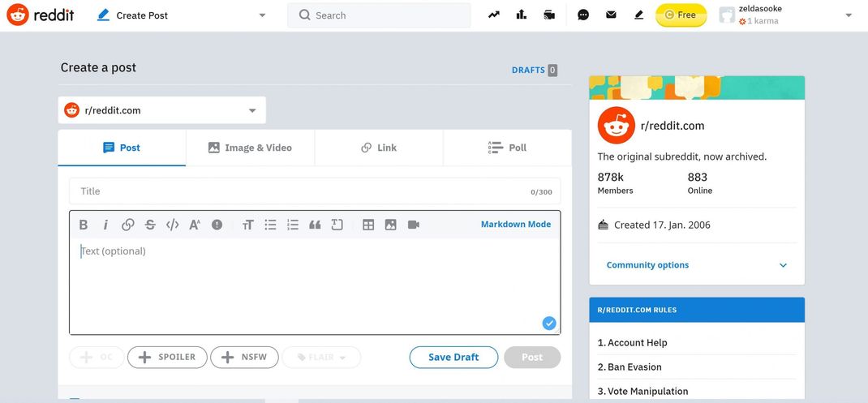Apply heading formatting

tap(248, 224)
